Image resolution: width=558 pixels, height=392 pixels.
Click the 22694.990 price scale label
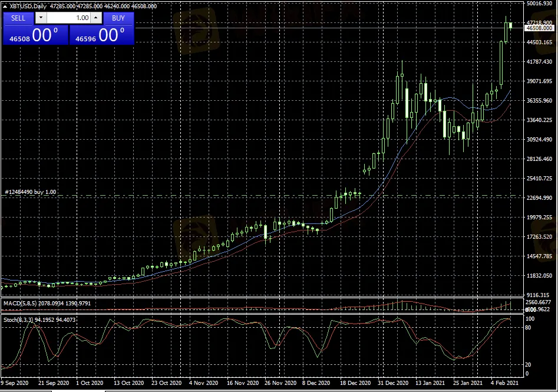pos(539,198)
